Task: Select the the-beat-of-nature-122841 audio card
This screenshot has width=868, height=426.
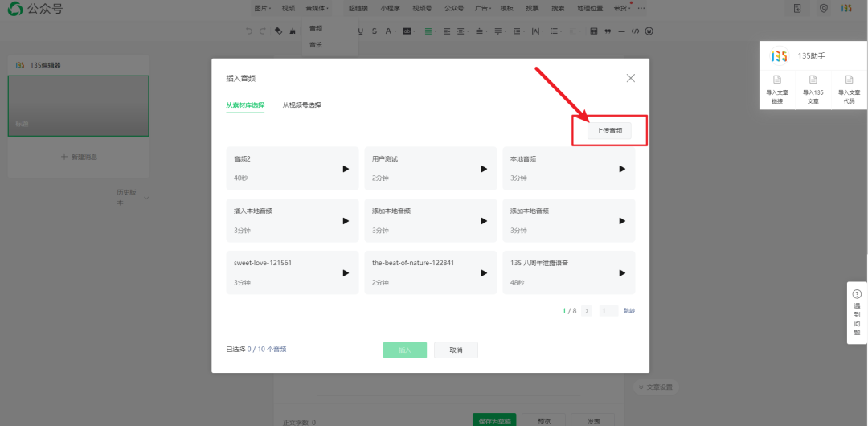Action: [x=430, y=272]
